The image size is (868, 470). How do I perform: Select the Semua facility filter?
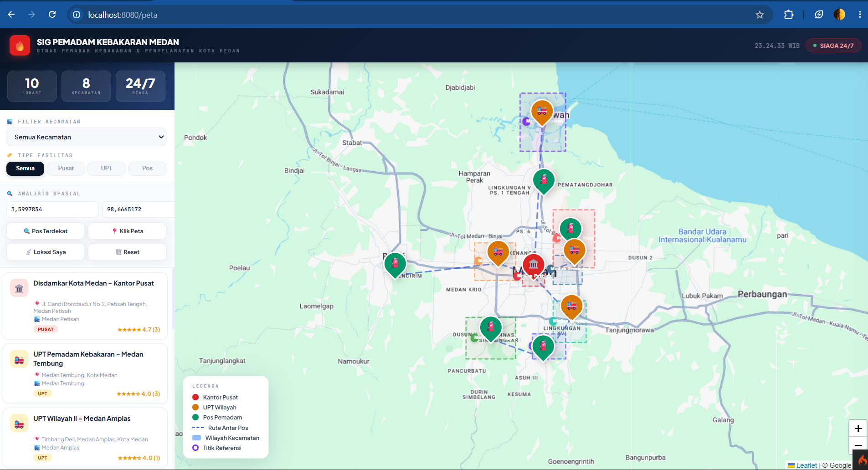pos(25,169)
